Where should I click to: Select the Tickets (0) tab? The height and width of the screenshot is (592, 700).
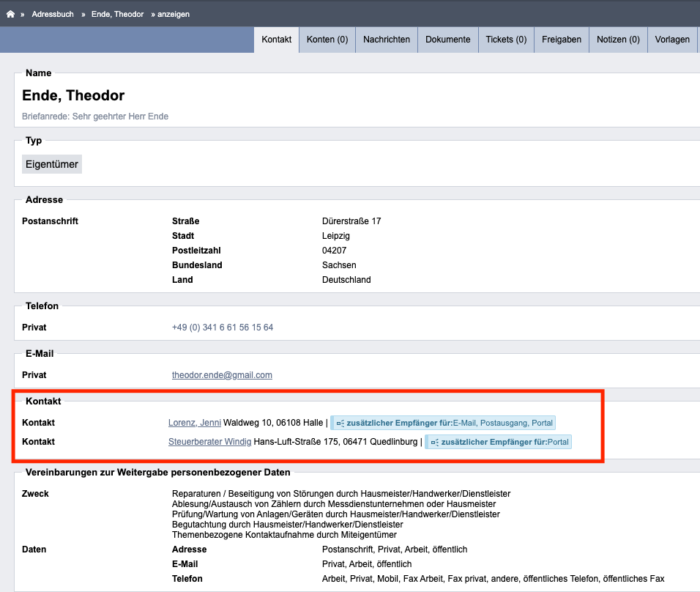pos(506,40)
